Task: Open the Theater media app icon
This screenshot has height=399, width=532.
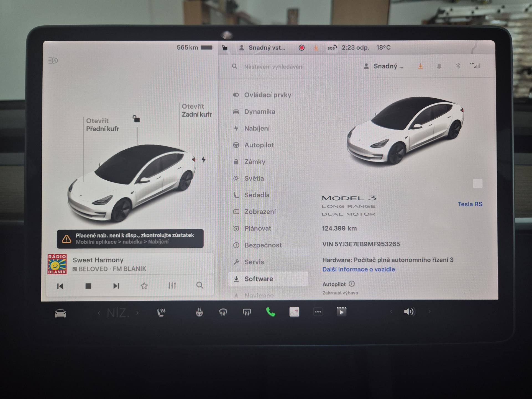Action: click(341, 312)
